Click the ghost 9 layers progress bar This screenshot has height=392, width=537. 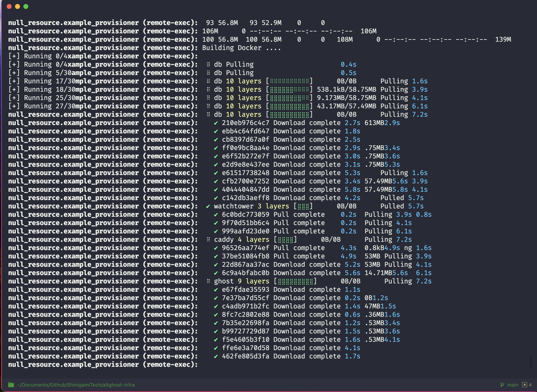[295, 281]
